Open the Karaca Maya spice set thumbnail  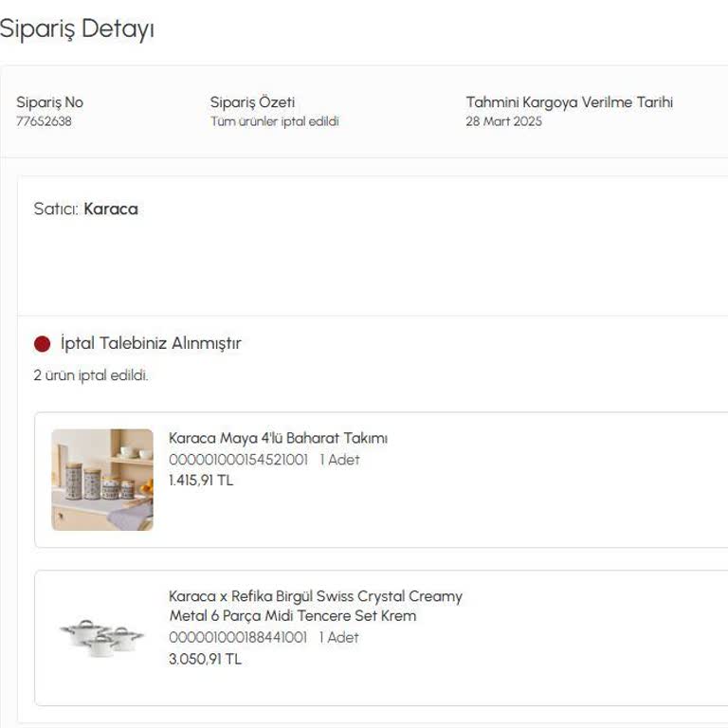click(102, 480)
